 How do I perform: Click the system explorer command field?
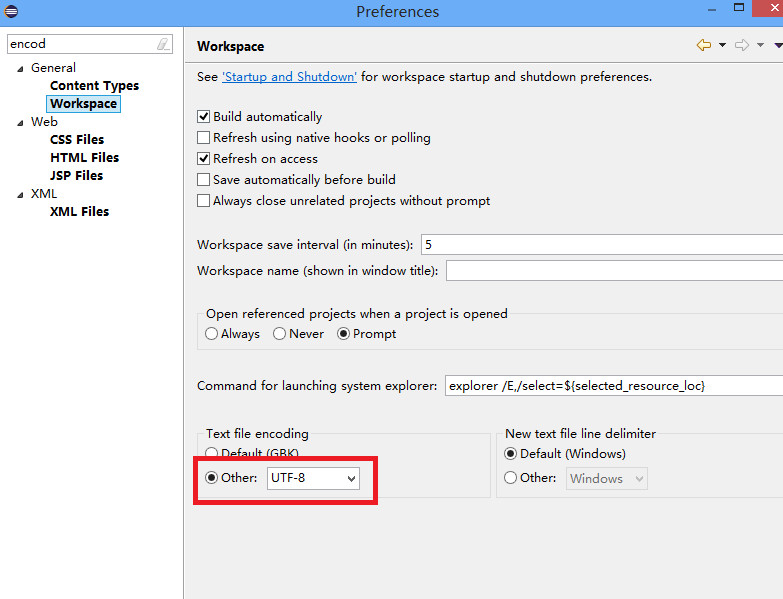click(614, 386)
